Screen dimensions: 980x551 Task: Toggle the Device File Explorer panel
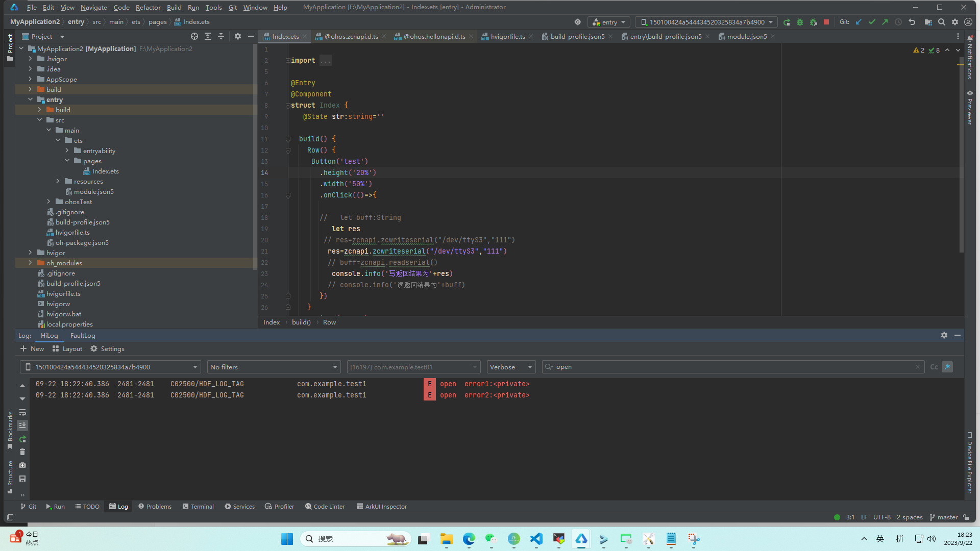969,463
